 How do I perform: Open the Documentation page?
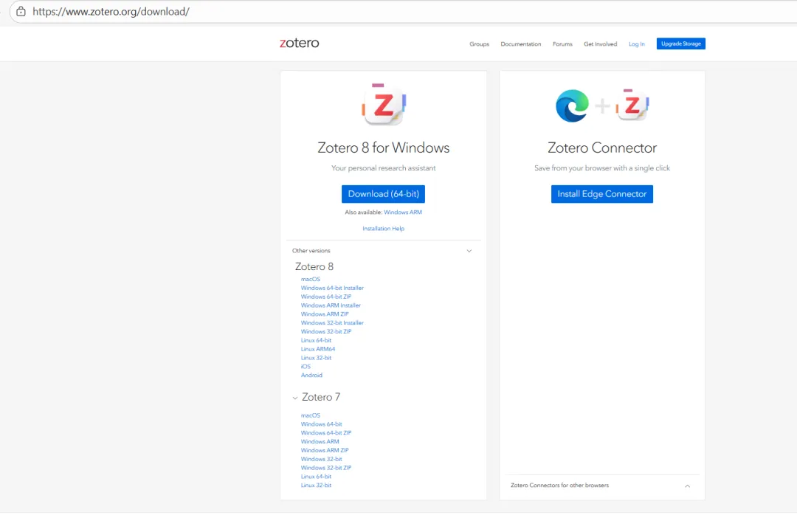[x=520, y=44]
